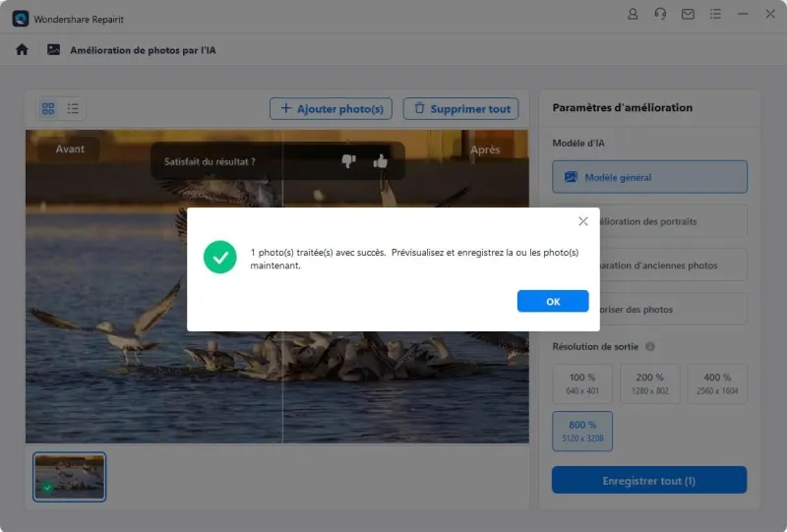787x532 pixels.
Task: Select the bird photo thumbnail
Action: (69, 477)
